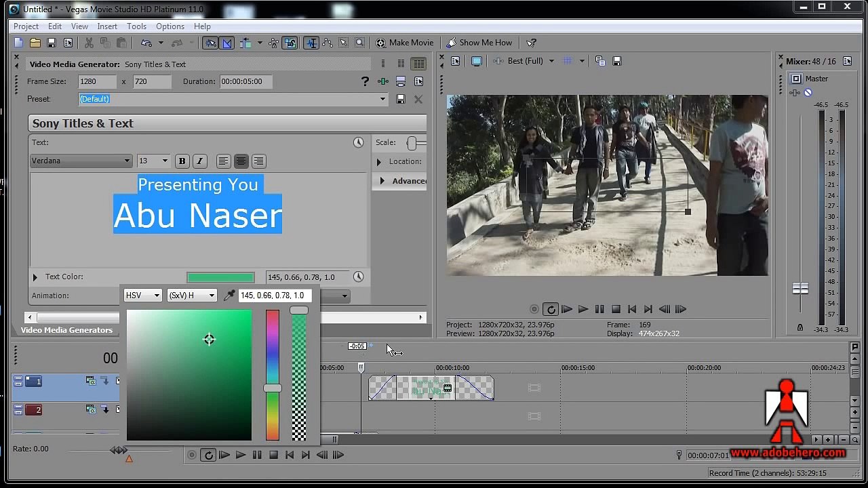Click the hue slider handle

tap(273, 388)
